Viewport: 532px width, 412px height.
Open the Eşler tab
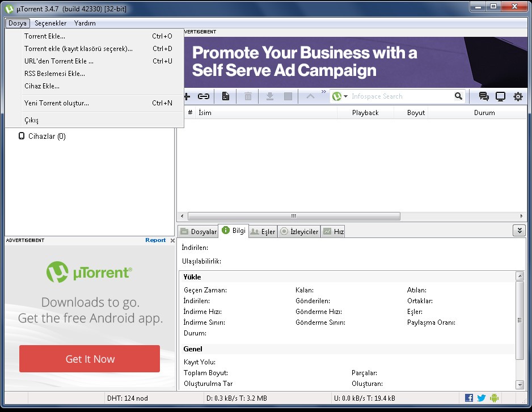[x=263, y=232]
